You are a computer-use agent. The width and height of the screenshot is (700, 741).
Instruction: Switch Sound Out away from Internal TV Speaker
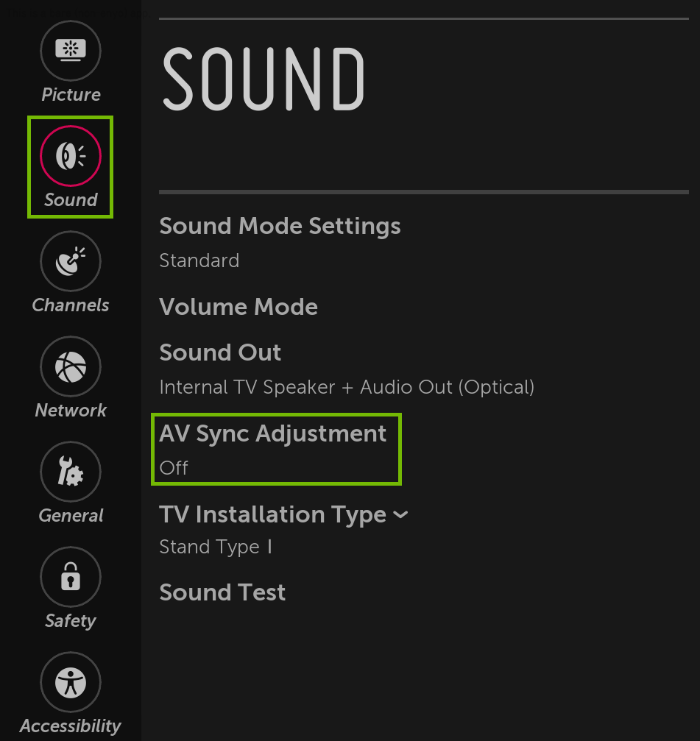point(220,352)
